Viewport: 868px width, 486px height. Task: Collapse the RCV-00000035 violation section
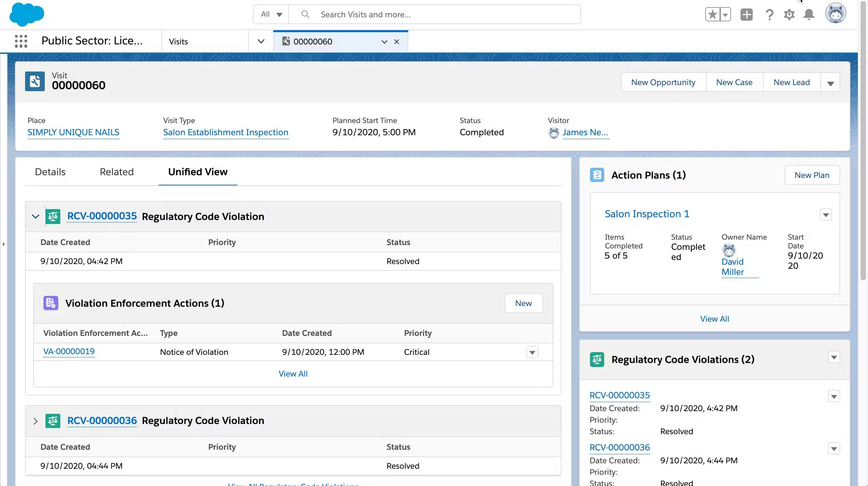36,216
